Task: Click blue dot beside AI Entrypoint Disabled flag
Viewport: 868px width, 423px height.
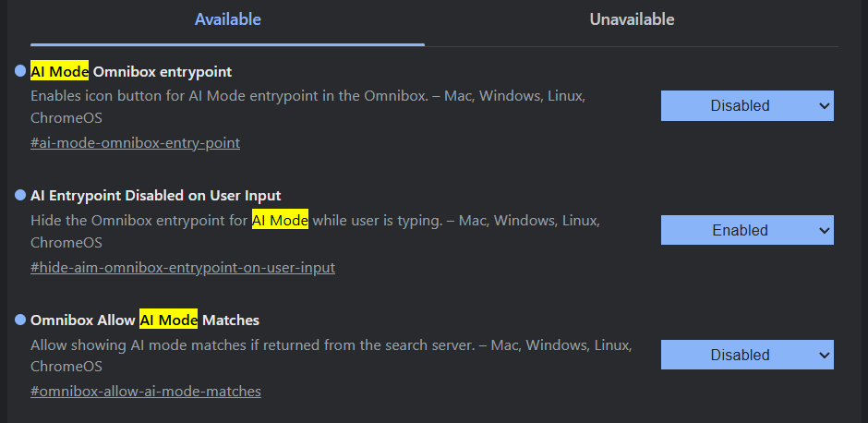Action: click(20, 195)
